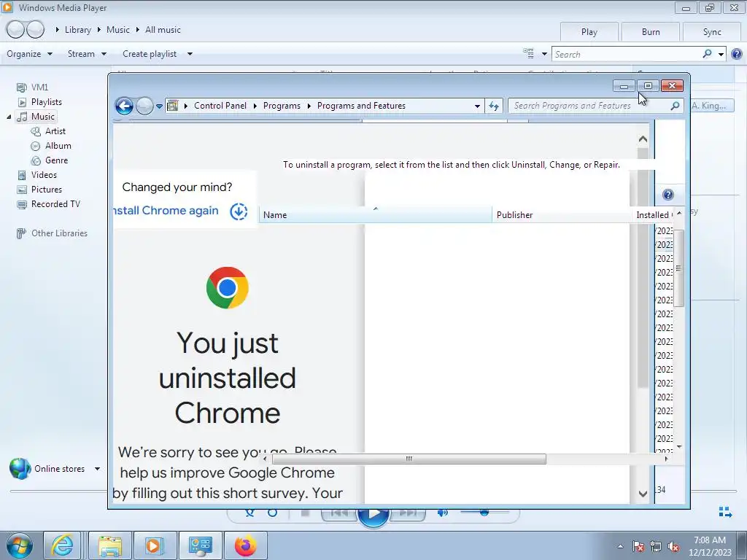Open Windows Media Player help
This screenshot has width=747, height=560.
click(737, 54)
